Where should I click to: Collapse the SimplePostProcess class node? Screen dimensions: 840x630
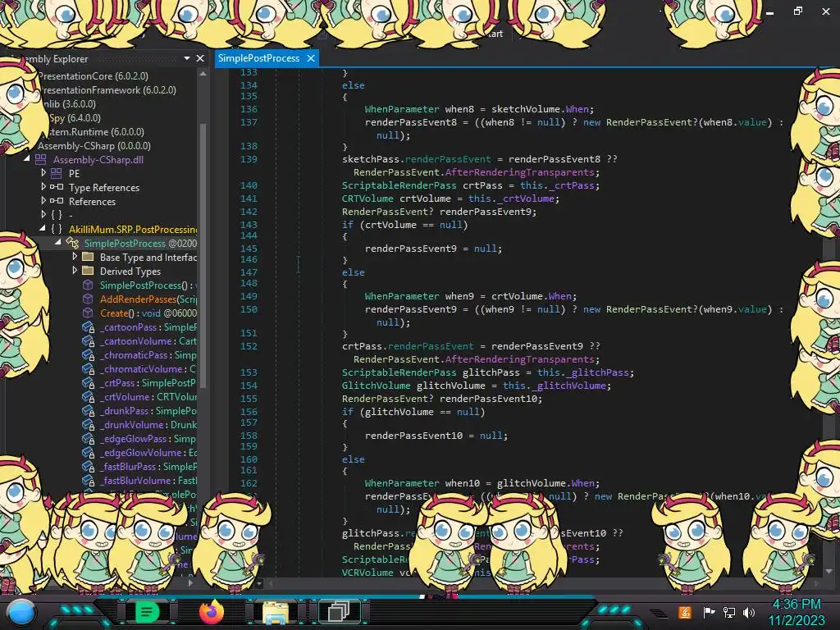point(58,242)
